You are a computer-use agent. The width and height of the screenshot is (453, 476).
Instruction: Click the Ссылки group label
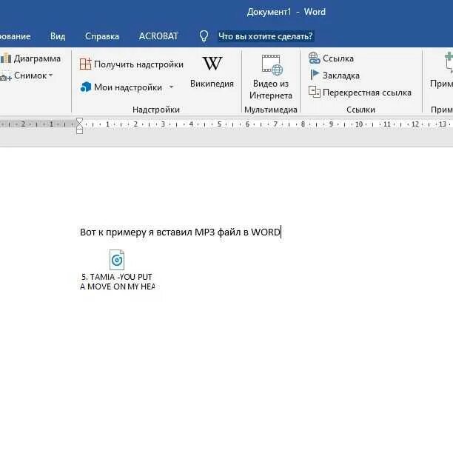tap(360, 110)
